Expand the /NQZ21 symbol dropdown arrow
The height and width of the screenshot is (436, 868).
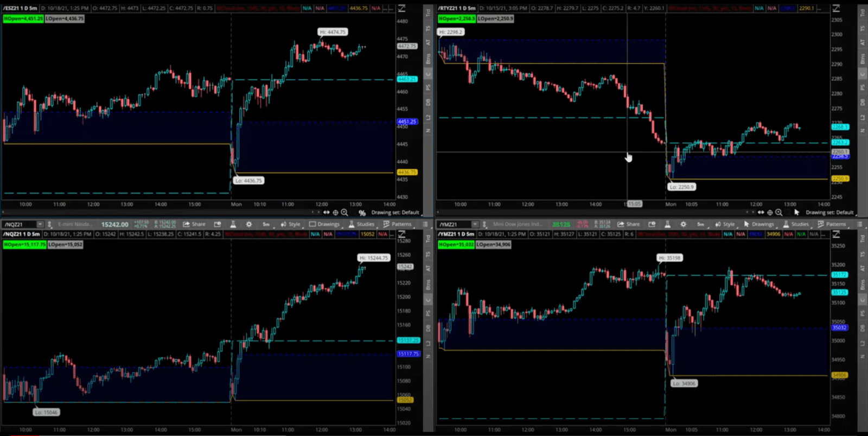40,224
